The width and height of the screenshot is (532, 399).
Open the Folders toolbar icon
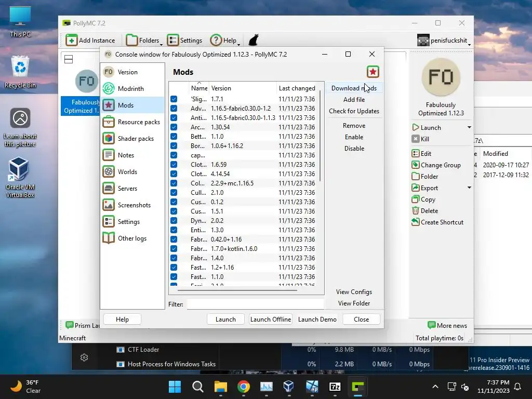(131, 40)
